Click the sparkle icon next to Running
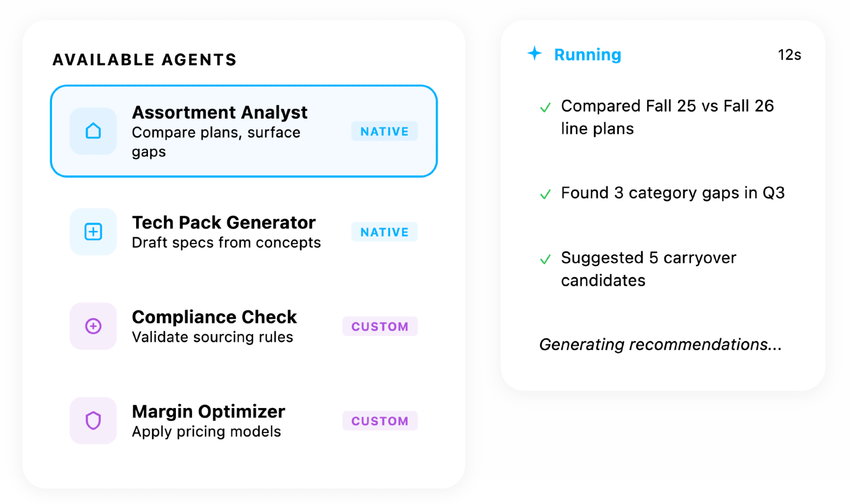Viewport: 851px width, 504px height. pos(535,54)
